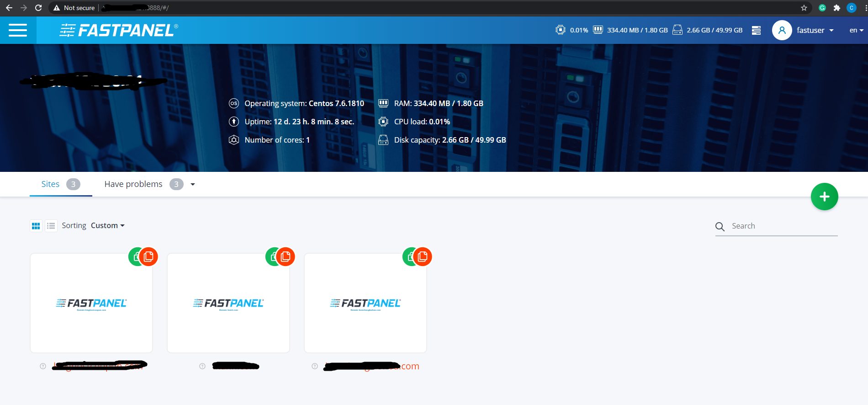Open the server queue icon in header
Screen dimensions: 868x405
(756, 30)
